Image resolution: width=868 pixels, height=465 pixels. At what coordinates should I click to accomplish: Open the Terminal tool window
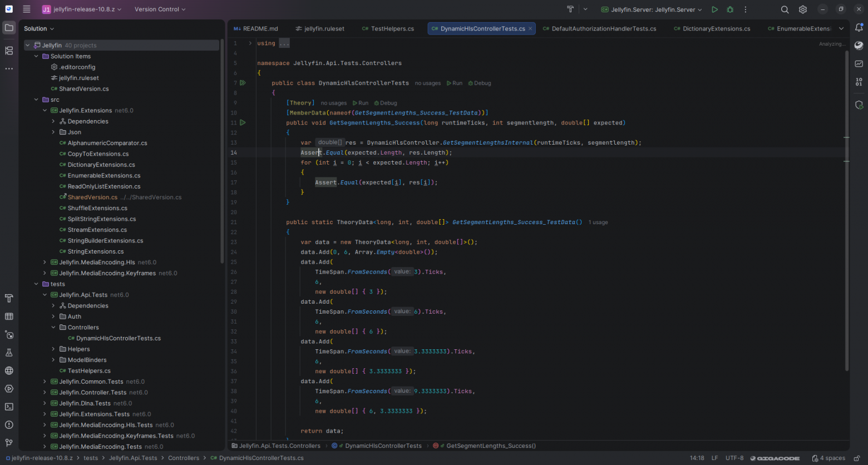[x=9, y=407]
